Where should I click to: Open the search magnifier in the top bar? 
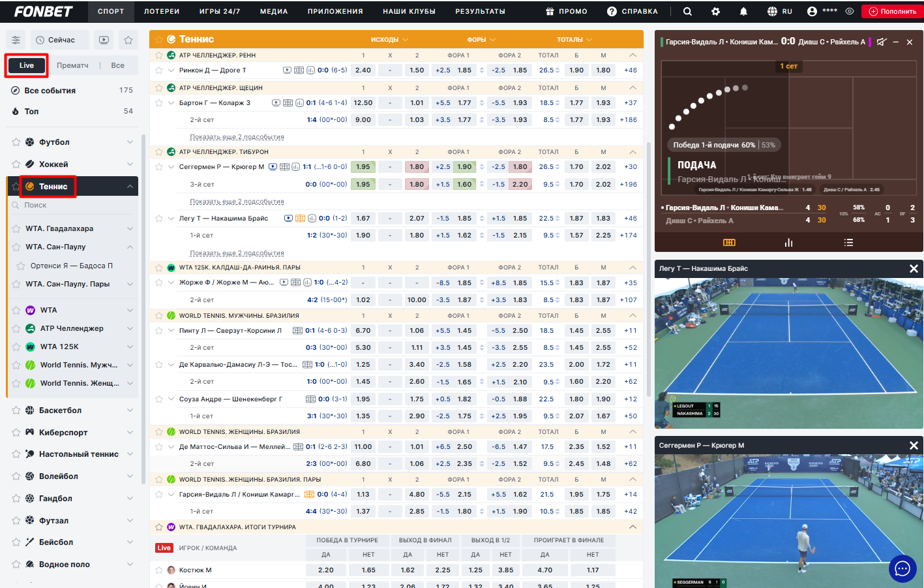(x=687, y=11)
